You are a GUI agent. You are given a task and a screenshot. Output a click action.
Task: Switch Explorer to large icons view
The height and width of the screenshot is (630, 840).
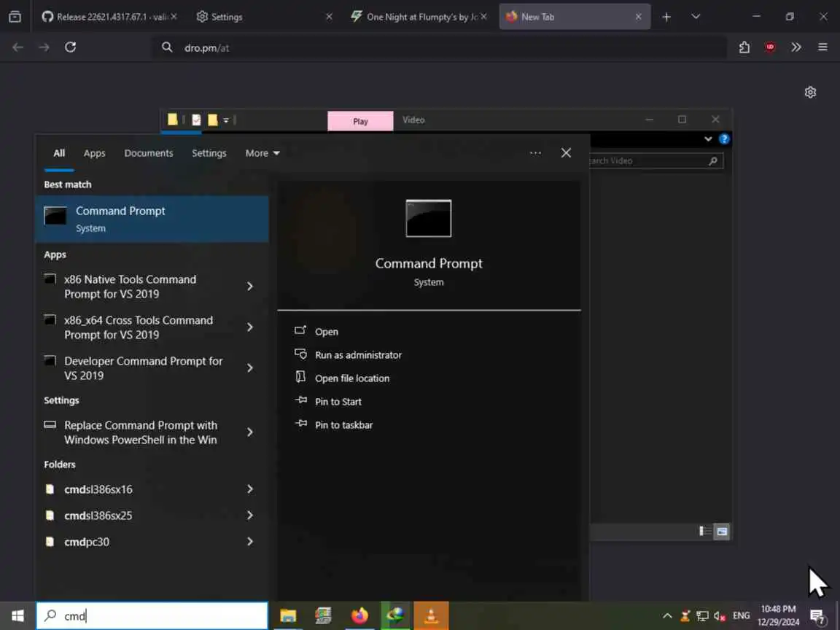click(722, 531)
